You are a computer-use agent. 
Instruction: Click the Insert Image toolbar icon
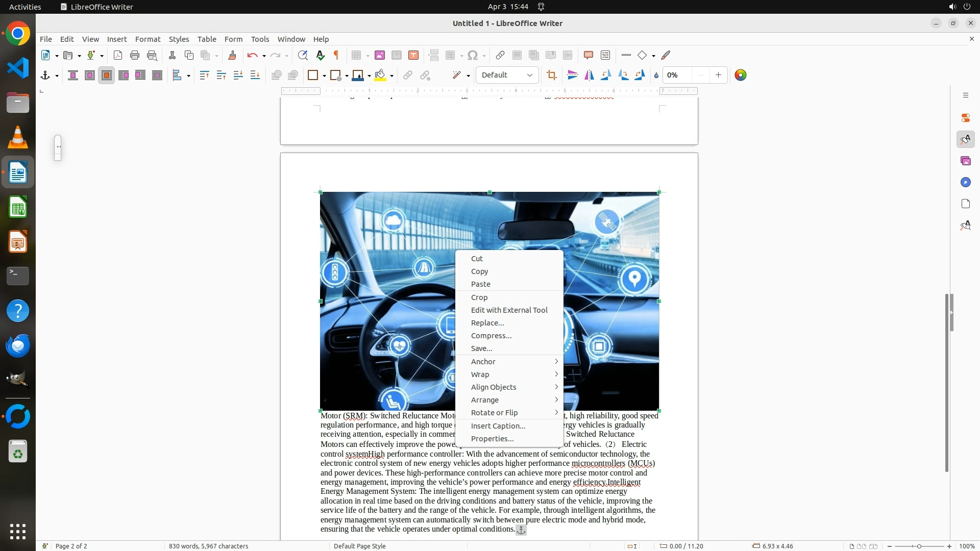[380, 56]
